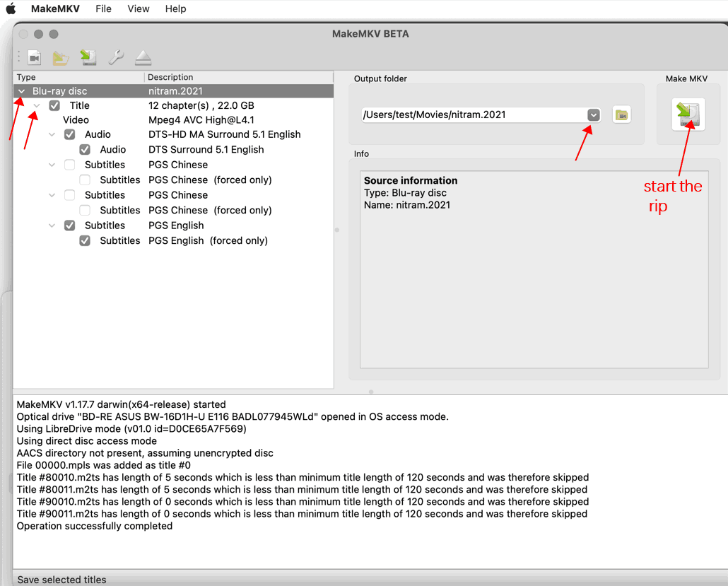The width and height of the screenshot is (728, 586).
Task: Eject the disc using the eject icon
Action: [143, 57]
